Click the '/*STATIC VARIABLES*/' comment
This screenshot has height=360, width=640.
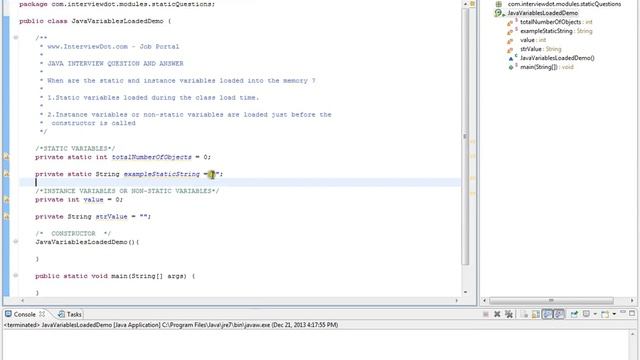(x=75, y=148)
